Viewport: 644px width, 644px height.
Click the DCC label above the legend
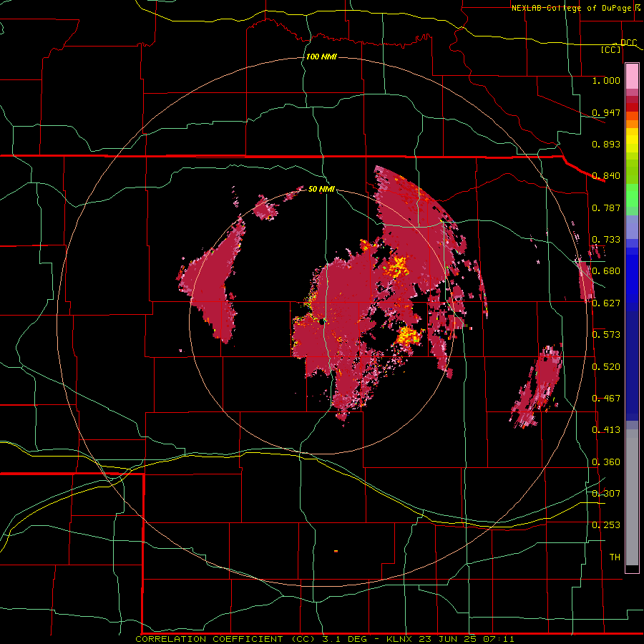pyautogui.click(x=628, y=43)
